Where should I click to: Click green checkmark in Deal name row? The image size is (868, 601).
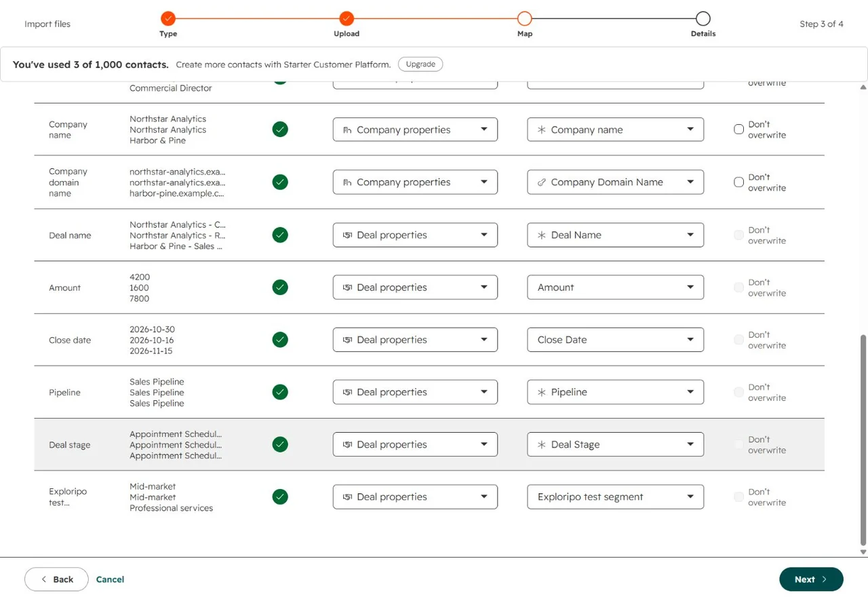[x=280, y=235]
